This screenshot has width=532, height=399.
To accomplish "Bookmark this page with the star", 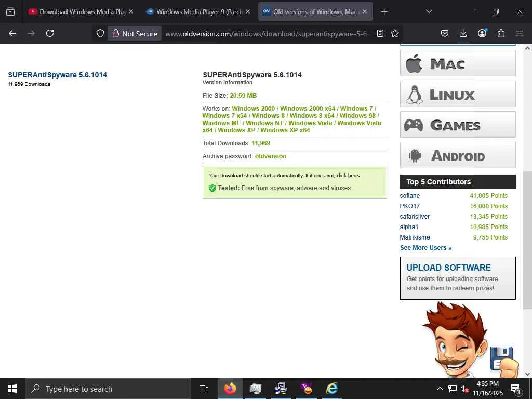I will (395, 33).
